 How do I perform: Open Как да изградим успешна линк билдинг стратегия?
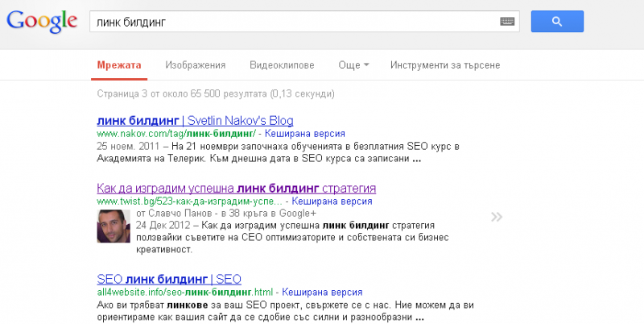click(236, 188)
